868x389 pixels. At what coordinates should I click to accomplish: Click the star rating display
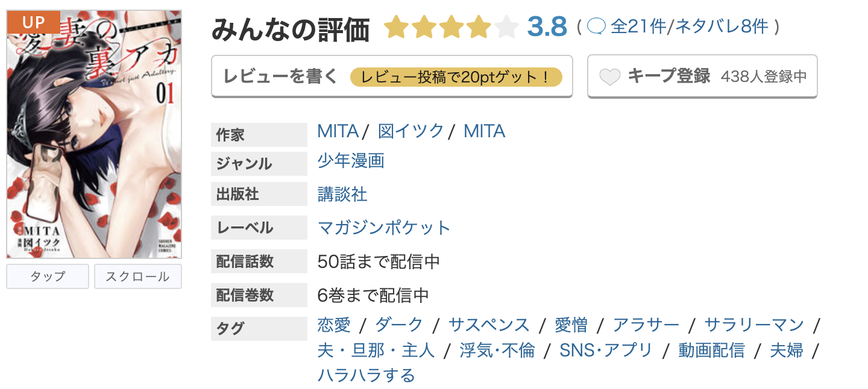[x=450, y=27]
